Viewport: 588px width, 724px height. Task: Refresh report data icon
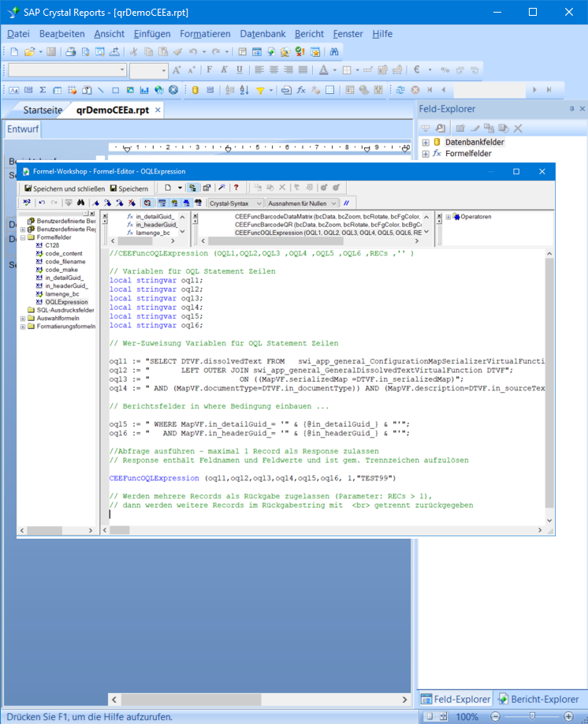point(400,90)
